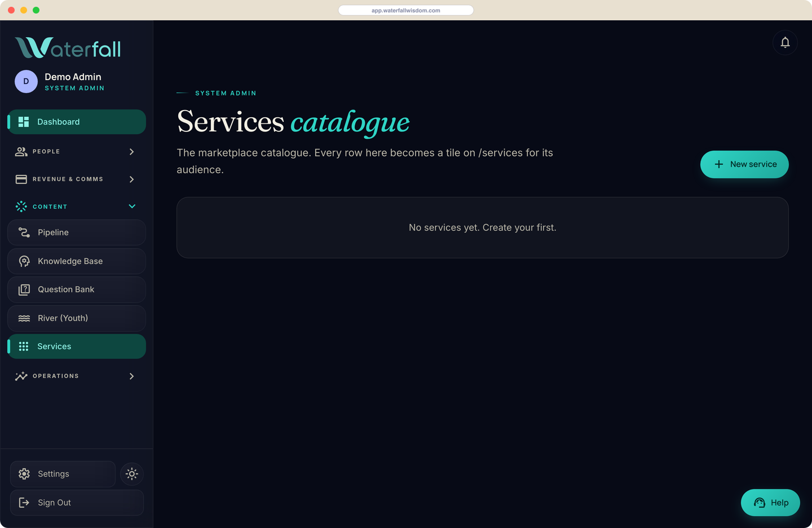This screenshot has width=812, height=528.
Task: Click the Services dots-grid icon
Action: click(x=24, y=346)
